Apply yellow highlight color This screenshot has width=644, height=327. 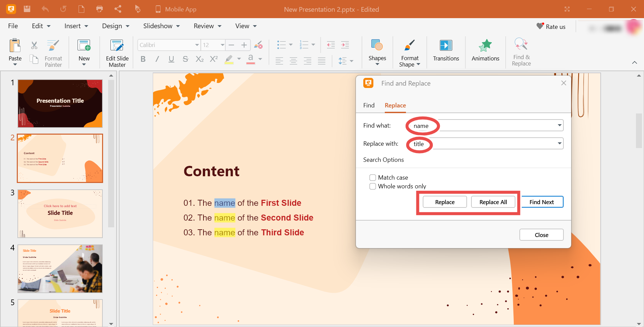(229, 59)
